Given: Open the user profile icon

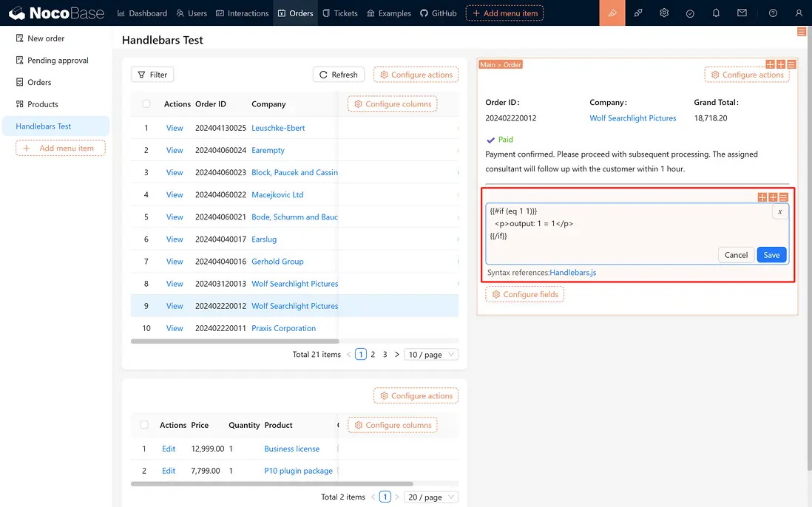Looking at the screenshot, I should 799,13.
